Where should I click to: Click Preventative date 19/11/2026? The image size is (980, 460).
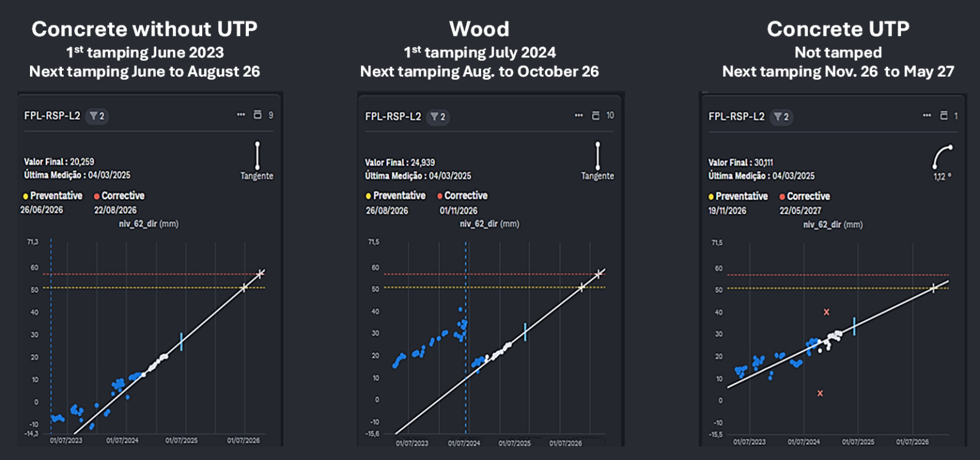point(729,211)
